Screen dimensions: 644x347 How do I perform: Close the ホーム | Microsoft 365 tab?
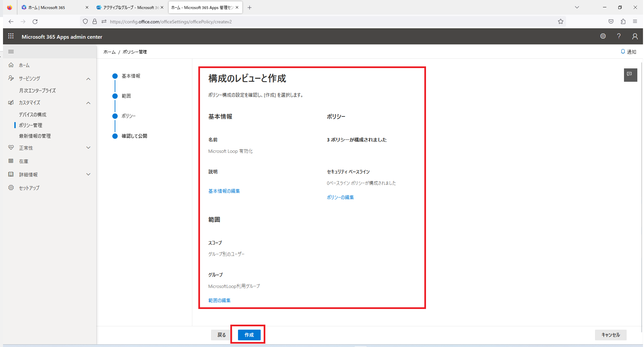pos(87,7)
